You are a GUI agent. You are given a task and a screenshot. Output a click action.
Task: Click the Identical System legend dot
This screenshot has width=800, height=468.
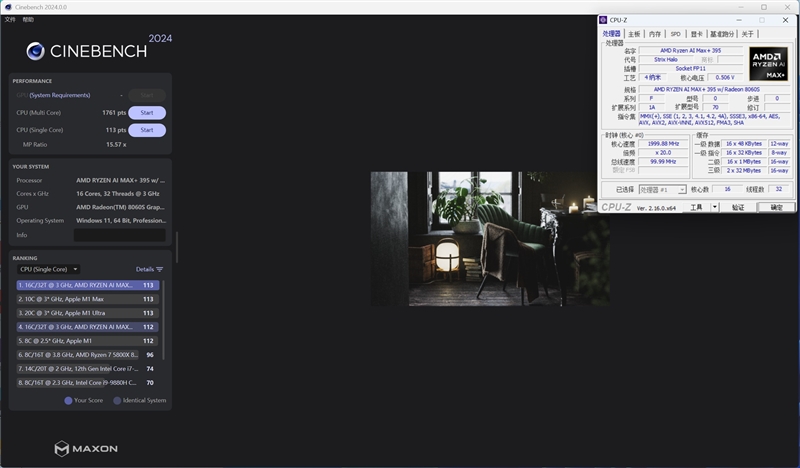pos(117,400)
